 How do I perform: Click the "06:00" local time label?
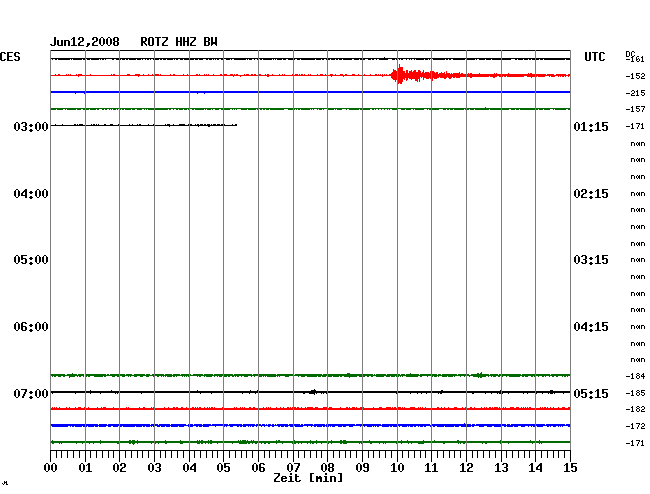(x=31, y=327)
